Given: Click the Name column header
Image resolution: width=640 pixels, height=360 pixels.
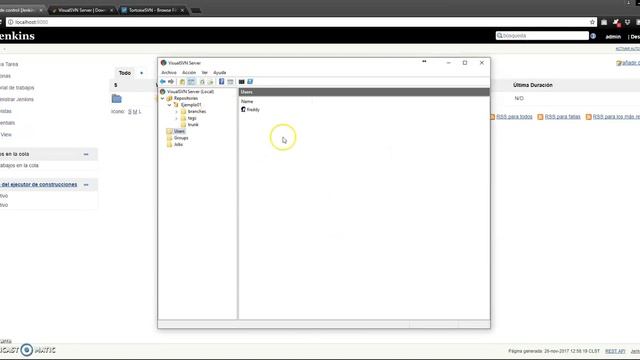Looking at the screenshot, I should point(247,101).
